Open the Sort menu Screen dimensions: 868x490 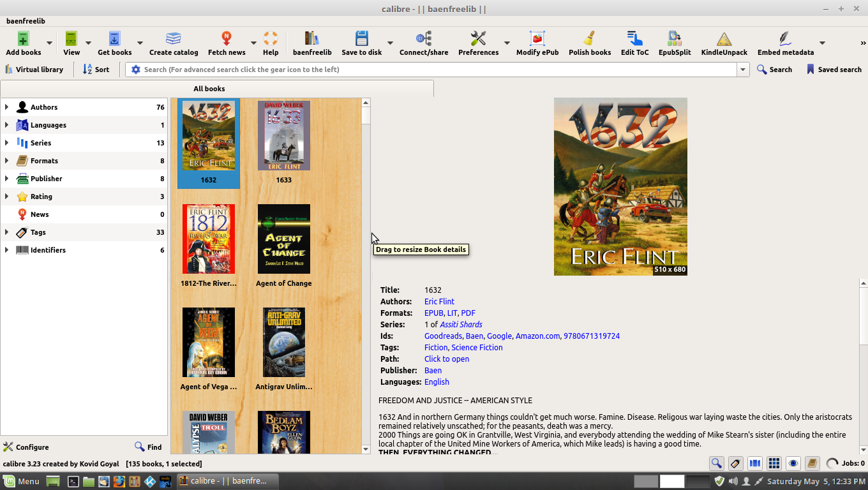(x=96, y=70)
